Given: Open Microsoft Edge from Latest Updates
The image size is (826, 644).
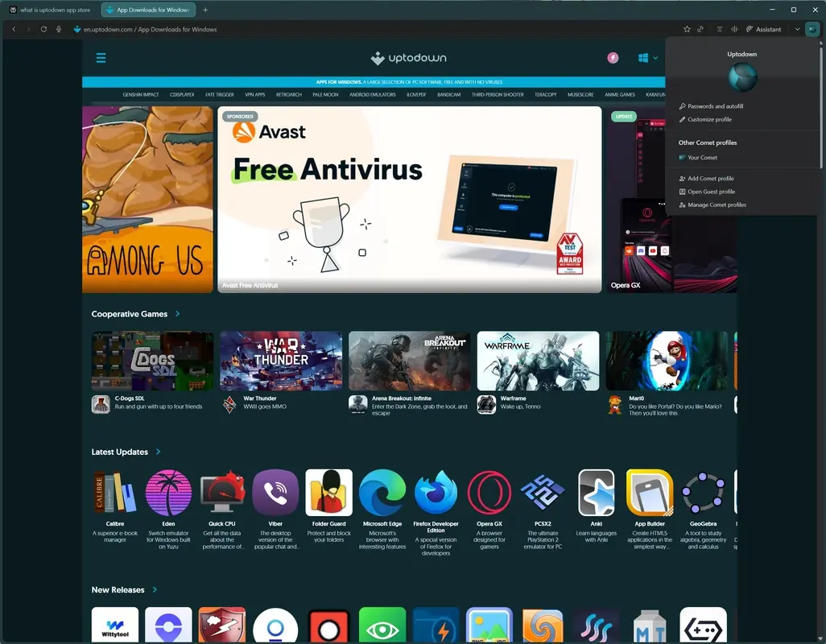Looking at the screenshot, I should click(382, 491).
